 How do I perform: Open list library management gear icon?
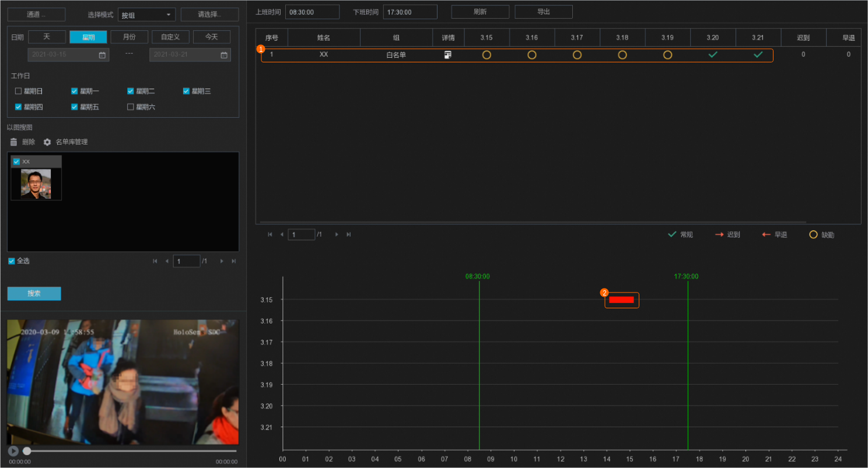(x=47, y=142)
